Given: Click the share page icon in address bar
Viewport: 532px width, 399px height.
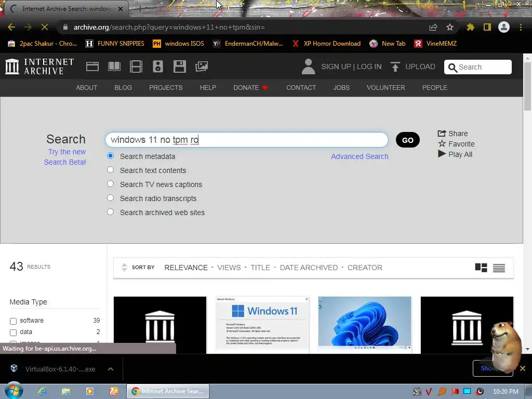Looking at the screenshot, I should pos(433,27).
